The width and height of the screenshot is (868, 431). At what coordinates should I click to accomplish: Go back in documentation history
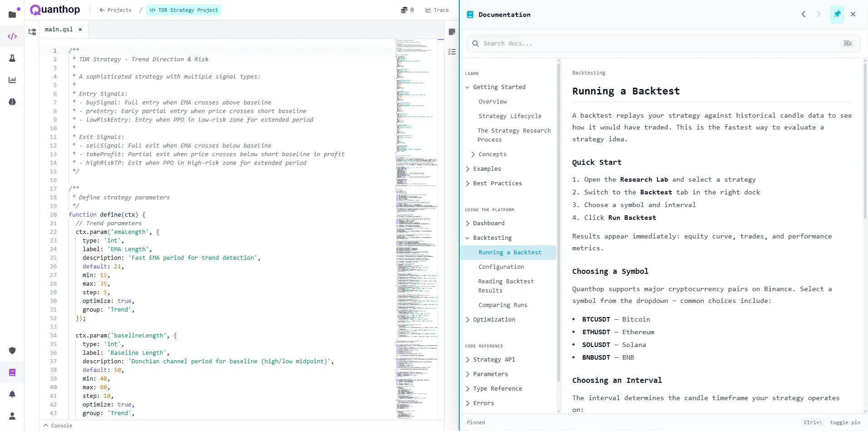tap(804, 14)
